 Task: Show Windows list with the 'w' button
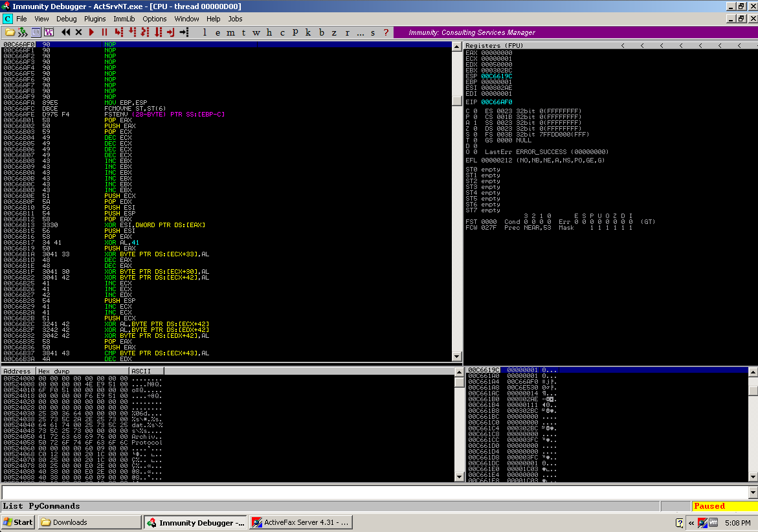[256, 32]
